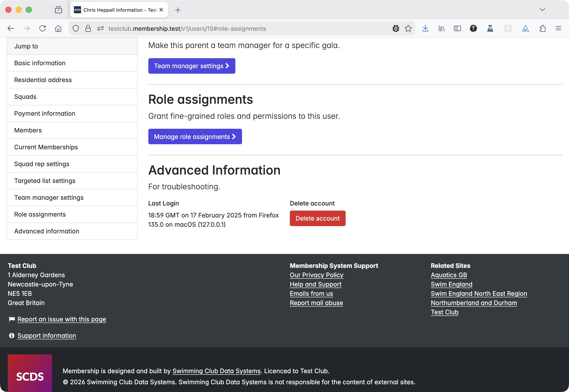Click the Delete account button
The height and width of the screenshot is (392, 569).
(x=317, y=218)
